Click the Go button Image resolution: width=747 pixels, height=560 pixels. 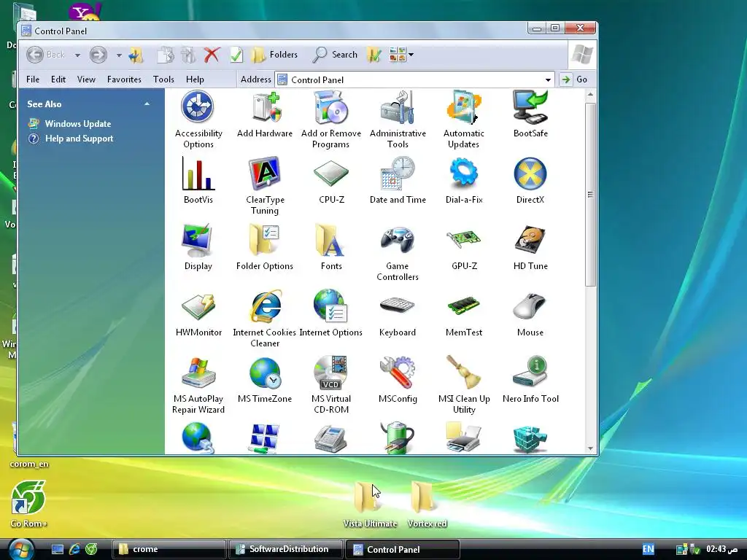(x=575, y=79)
